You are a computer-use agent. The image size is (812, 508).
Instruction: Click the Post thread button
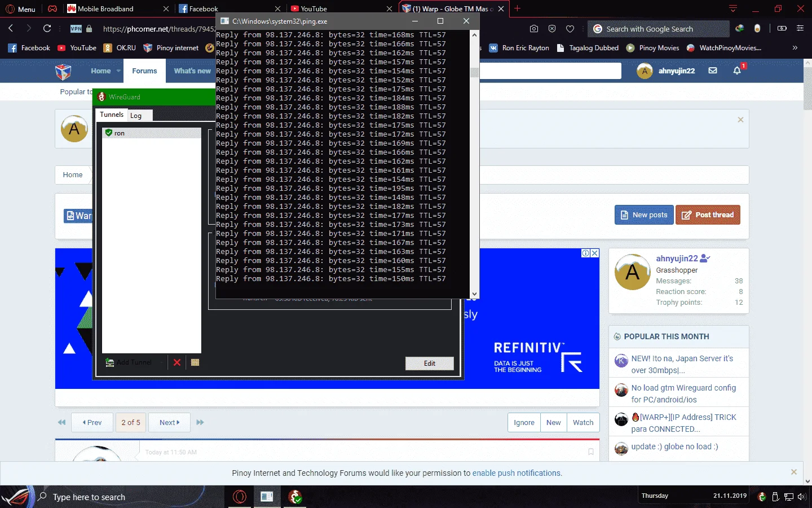[x=708, y=215]
